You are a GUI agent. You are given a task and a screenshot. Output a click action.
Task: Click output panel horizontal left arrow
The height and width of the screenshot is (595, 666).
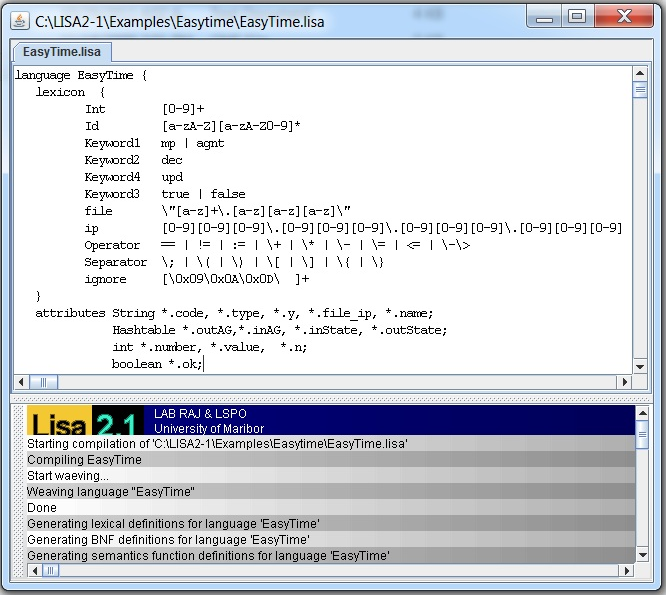click(35, 570)
